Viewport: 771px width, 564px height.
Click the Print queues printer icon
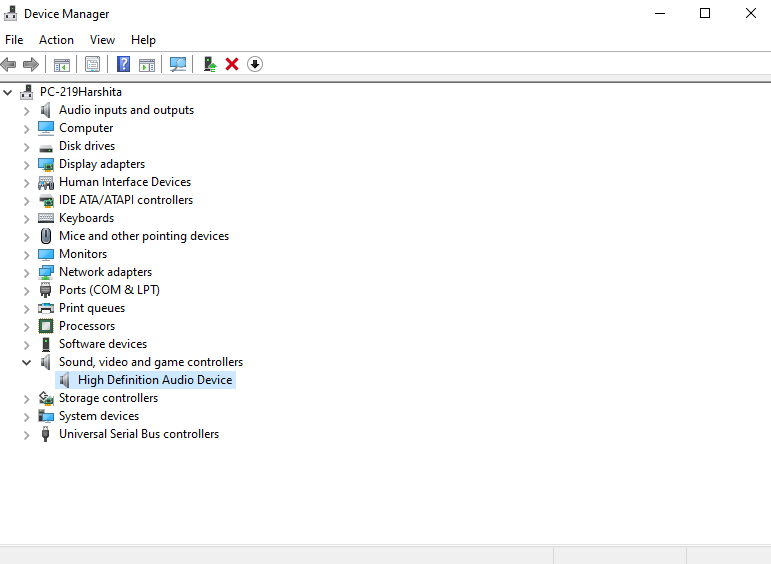point(46,308)
